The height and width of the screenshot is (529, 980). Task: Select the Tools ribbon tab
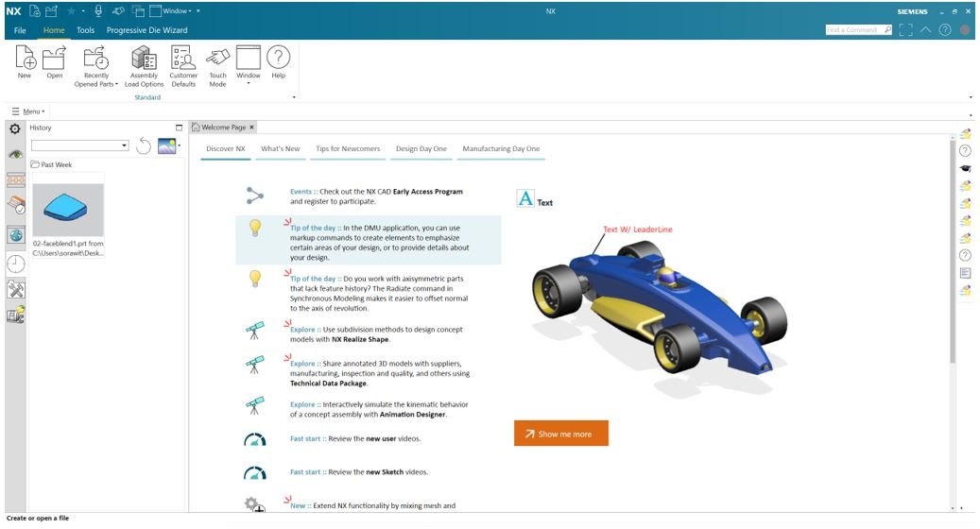[x=86, y=30]
